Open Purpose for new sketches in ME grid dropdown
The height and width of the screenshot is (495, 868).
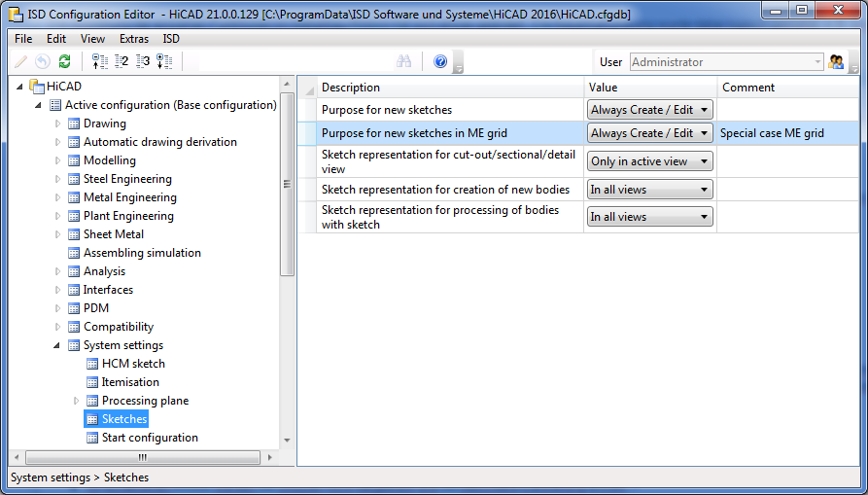[x=650, y=133]
